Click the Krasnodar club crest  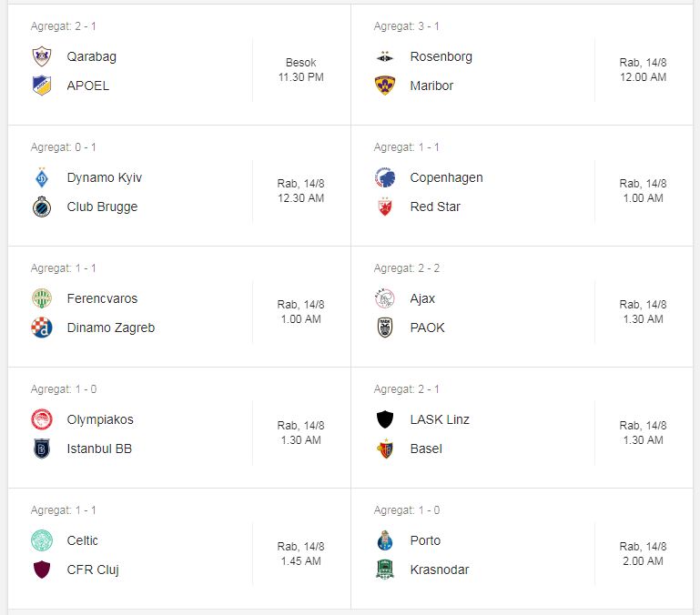click(x=385, y=570)
